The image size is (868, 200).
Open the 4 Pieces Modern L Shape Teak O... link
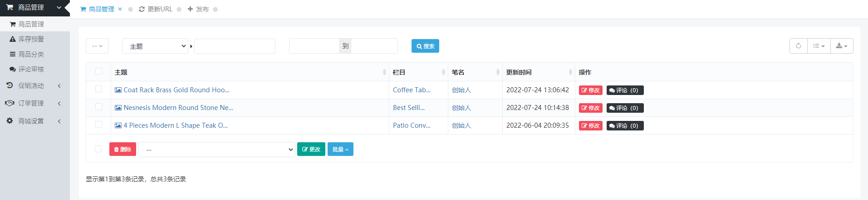(x=176, y=125)
